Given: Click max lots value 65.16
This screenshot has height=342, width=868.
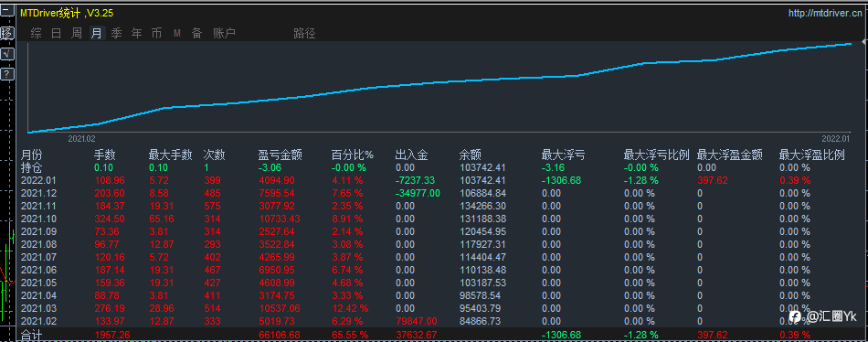Looking at the screenshot, I should tap(162, 219).
